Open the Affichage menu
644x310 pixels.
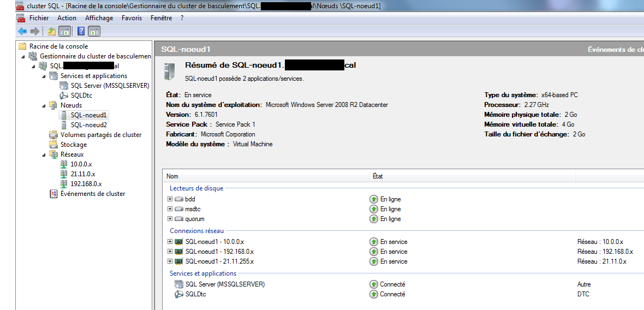coord(99,18)
